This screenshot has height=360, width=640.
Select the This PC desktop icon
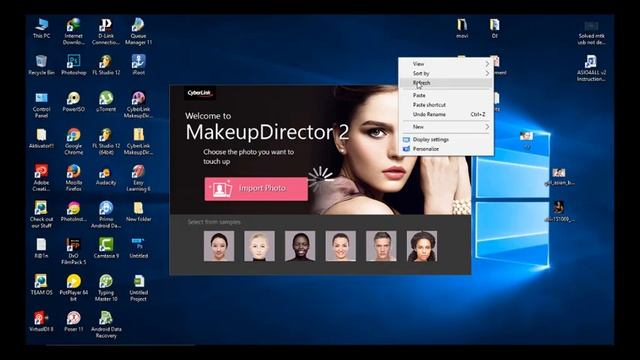tap(41, 29)
